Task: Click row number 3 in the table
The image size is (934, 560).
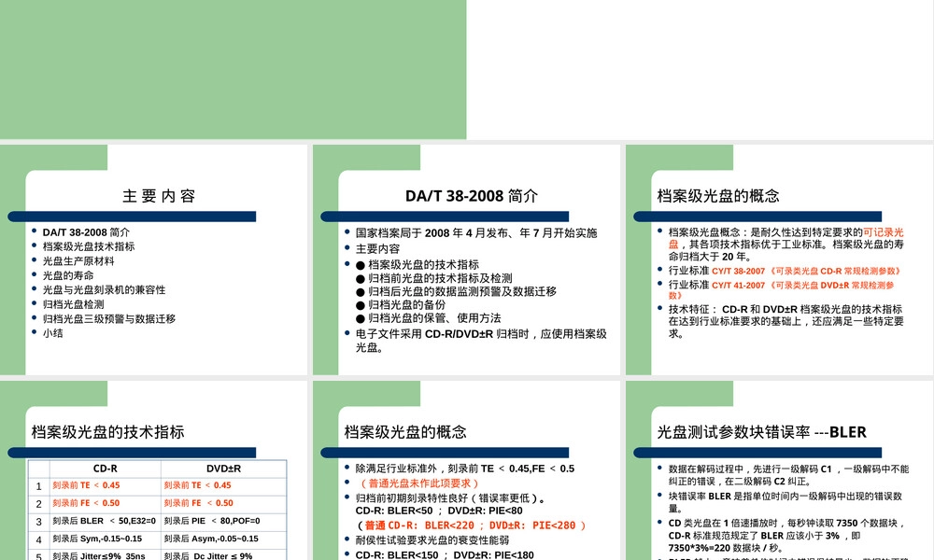Action: [38, 522]
